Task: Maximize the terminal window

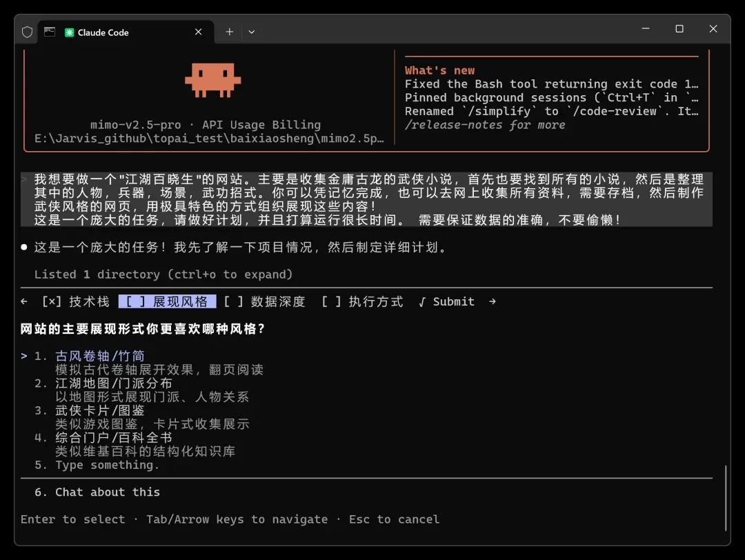Action: click(679, 28)
